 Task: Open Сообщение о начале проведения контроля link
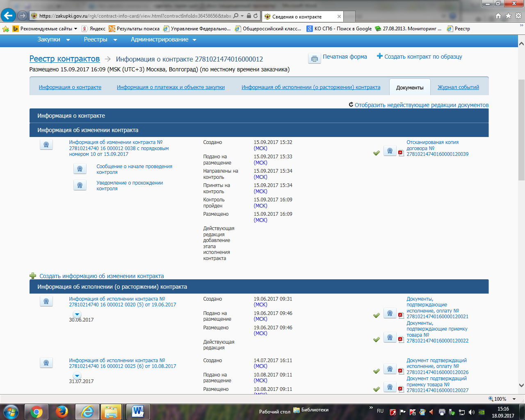(134, 169)
